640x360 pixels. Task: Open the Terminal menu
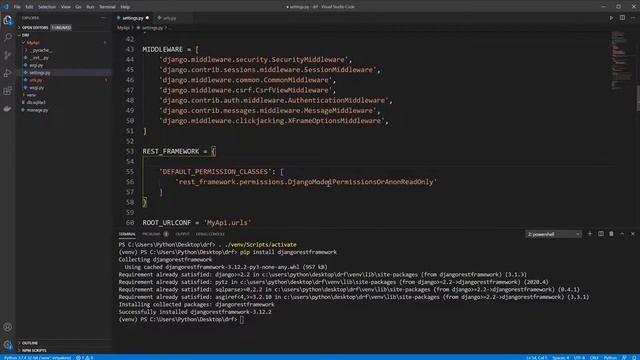pyautogui.click(x=107, y=7)
